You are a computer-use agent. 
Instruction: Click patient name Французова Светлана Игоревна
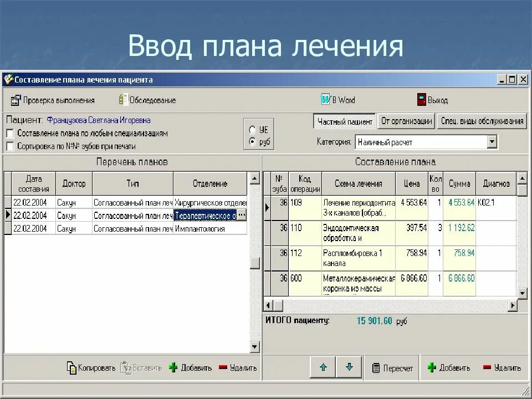pos(99,120)
